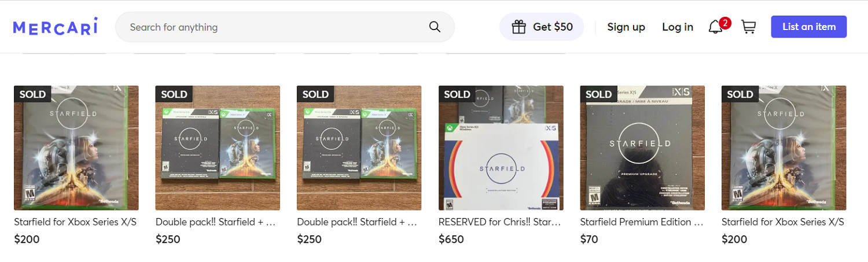Focus the 'Search for anything' field
This screenshot has width=868, height=262.
(x=272, y=27)
